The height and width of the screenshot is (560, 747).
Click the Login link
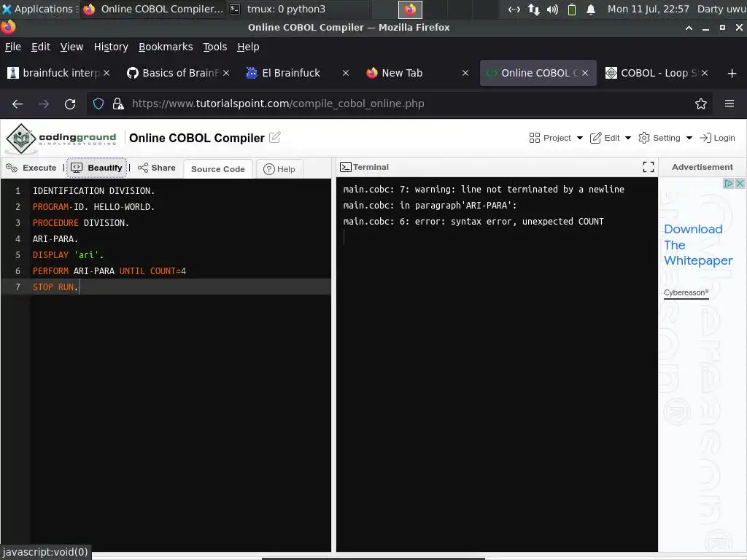click(x=717, y=138)
